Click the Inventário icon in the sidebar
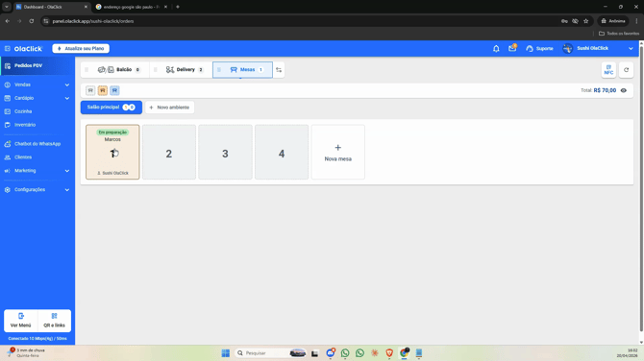 pos(8,125)
